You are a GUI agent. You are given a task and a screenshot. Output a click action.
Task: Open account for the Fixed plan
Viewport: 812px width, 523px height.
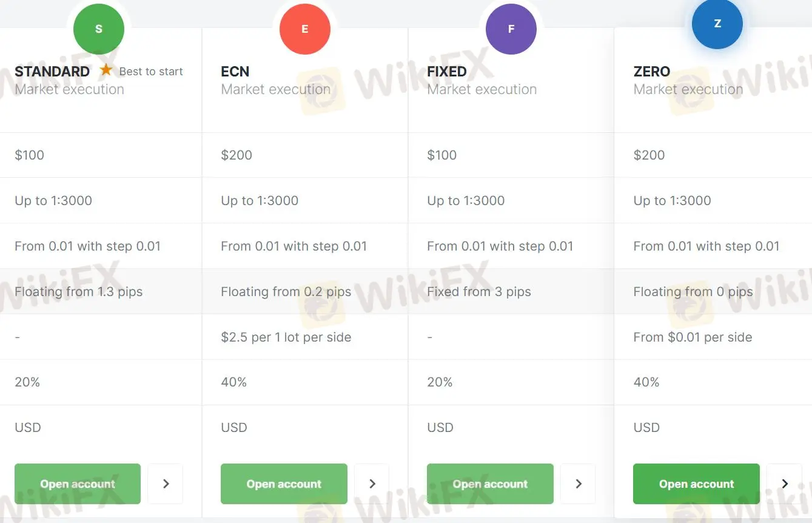(490, 484)
